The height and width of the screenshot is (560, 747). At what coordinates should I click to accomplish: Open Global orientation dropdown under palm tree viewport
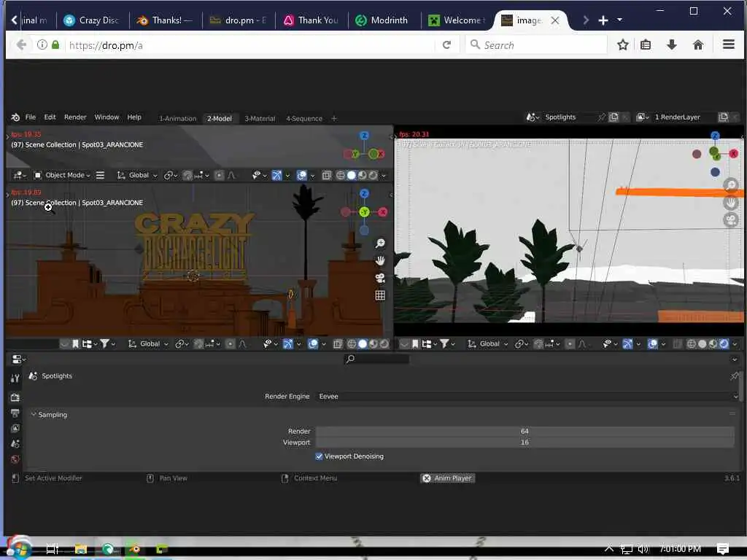coord(488,344)
